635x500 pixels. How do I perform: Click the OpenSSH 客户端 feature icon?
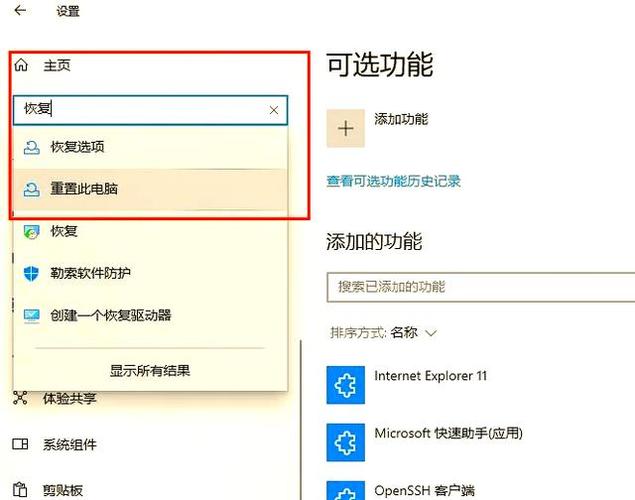click(x=345, y=491)
